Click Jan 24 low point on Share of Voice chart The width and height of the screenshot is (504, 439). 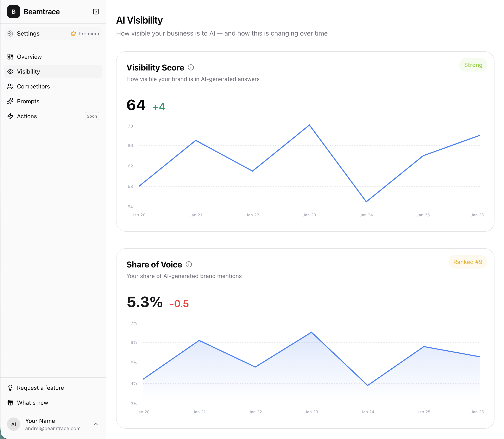pyautogui.click(x=368, y=385)
